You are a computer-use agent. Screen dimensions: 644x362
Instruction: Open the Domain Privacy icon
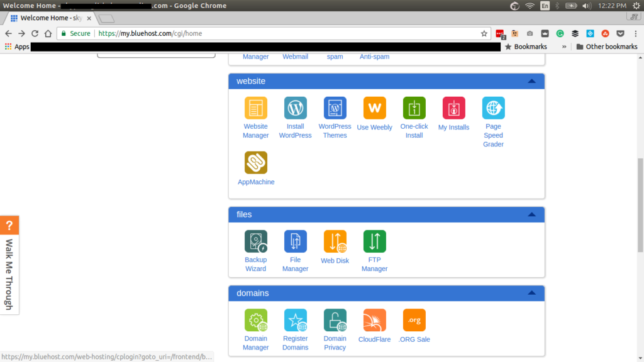(335, 320)
